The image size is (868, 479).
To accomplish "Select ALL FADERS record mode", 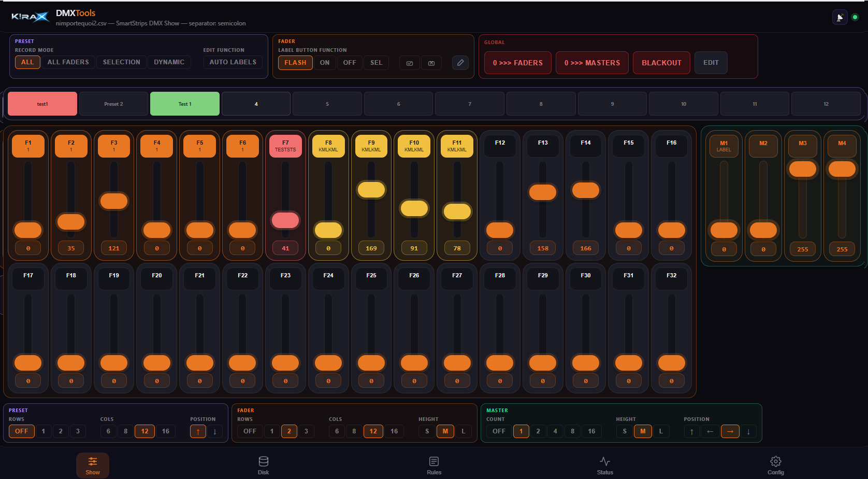I will click(68, 62).
